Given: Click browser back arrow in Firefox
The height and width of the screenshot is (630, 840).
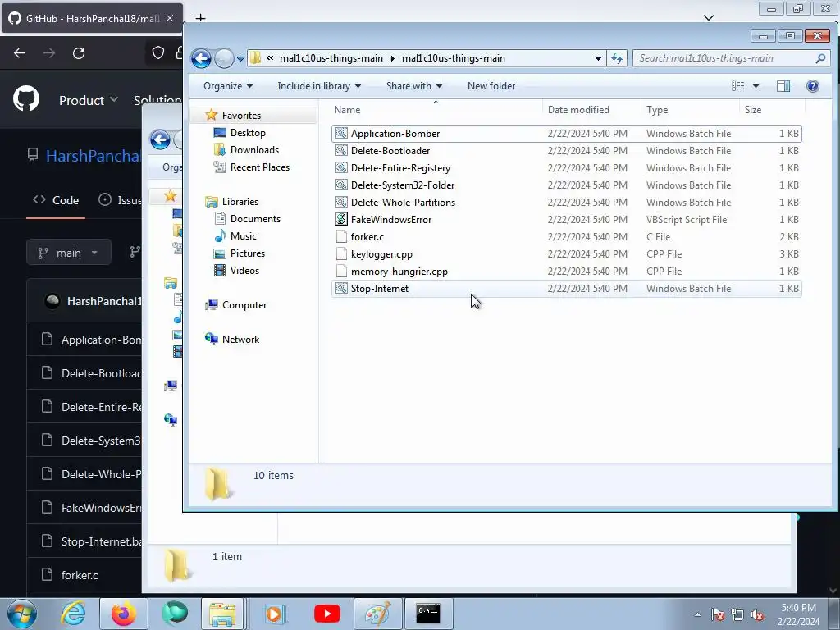Looking at the screenshot, I should 20,53.
